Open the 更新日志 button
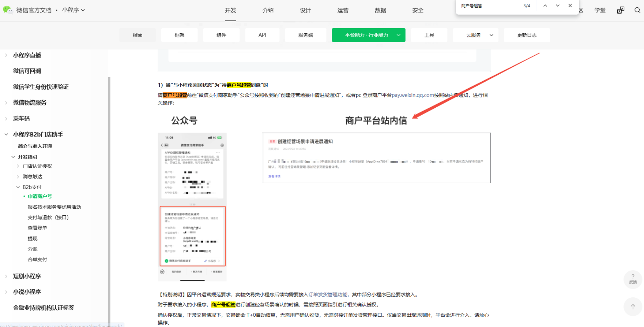The height and width of the screenshot is (327, 644). click(527, 35)
